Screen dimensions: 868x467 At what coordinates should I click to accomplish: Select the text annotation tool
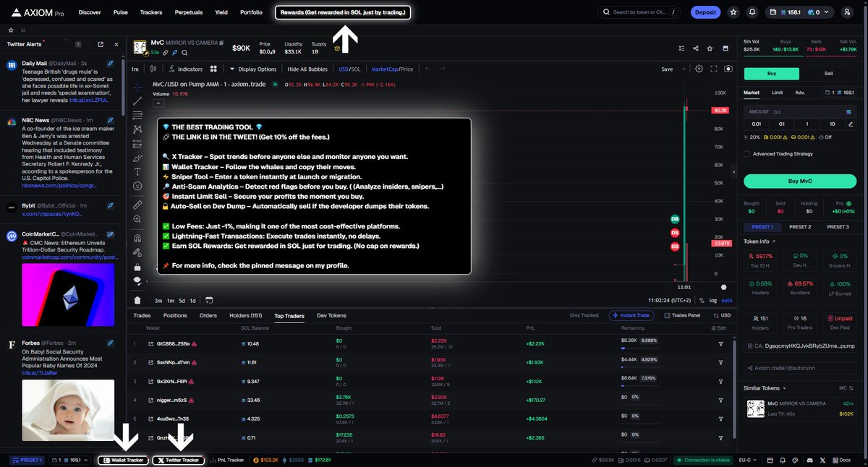coord(137,171)
